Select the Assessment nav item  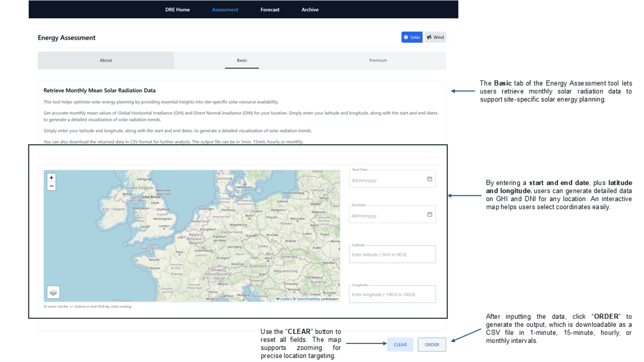coord(225,10)
